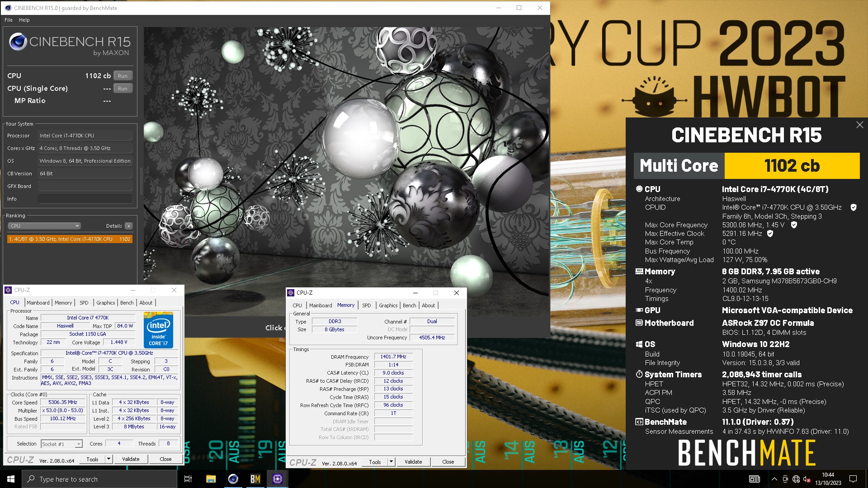Image resolution: width=868 pixels, height=488 pixels.
Task: Click the Core Speed value 5306.35 MHz
Action: [x=63, y=402]
